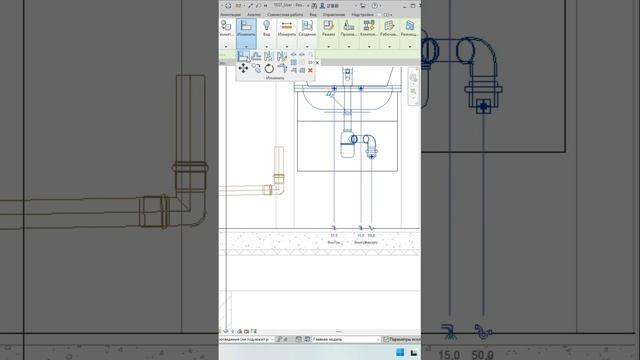Select the siphon trap under the sink

347,144
